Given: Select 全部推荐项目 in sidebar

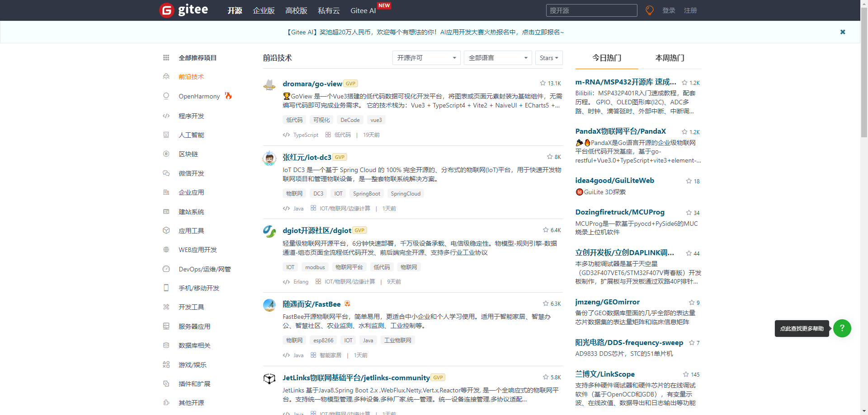Looking at the screenshot, I should coord(198,58).
